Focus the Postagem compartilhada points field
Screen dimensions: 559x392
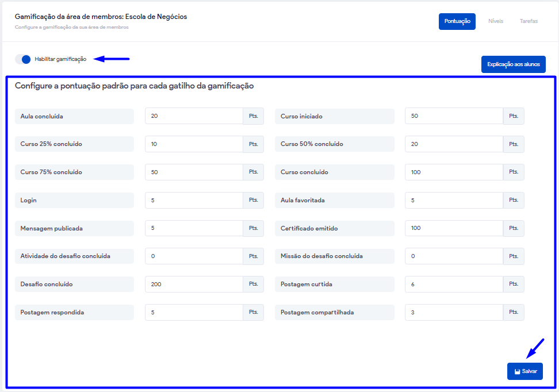pyautogui.click(x=454, y=313)
